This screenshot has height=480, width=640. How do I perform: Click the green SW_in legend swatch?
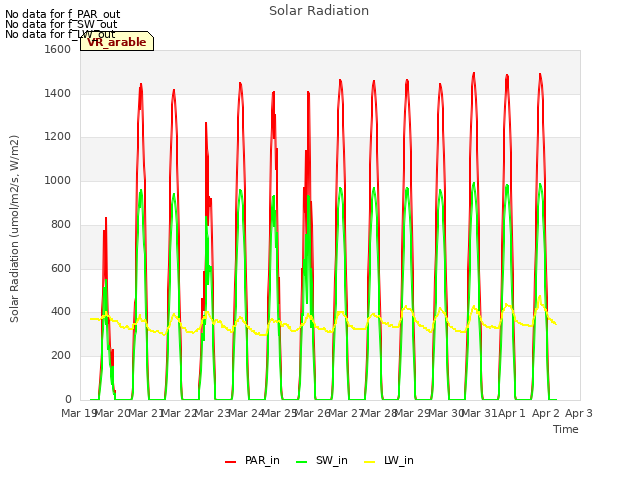pyautogui.click(x=301, y=462)
